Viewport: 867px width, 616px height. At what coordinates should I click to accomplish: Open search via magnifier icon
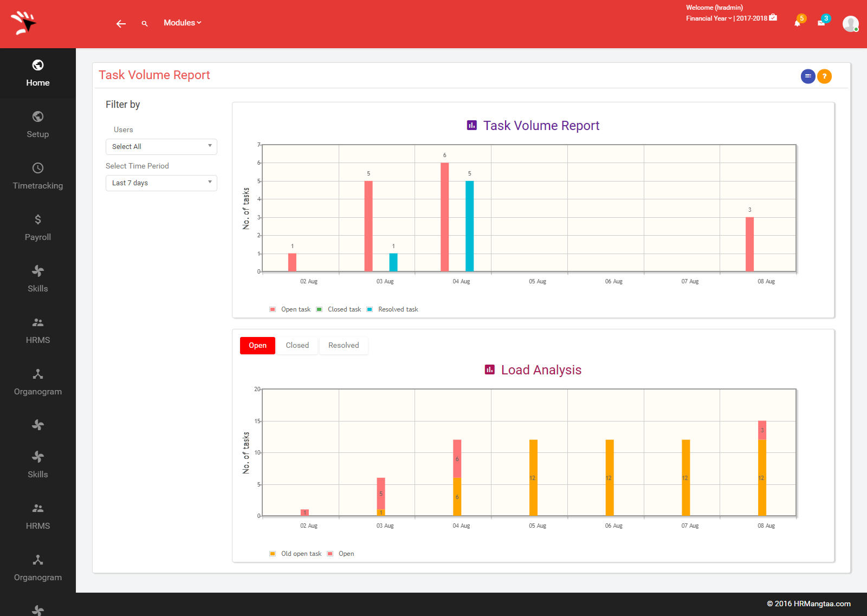[145, 23]
